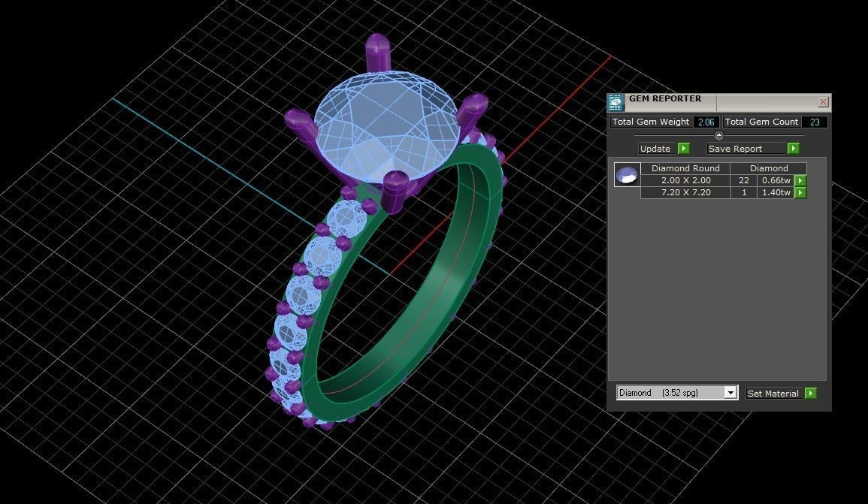Select the 7.20 X 7.20 size cell
868x504 pixels.
685,192
